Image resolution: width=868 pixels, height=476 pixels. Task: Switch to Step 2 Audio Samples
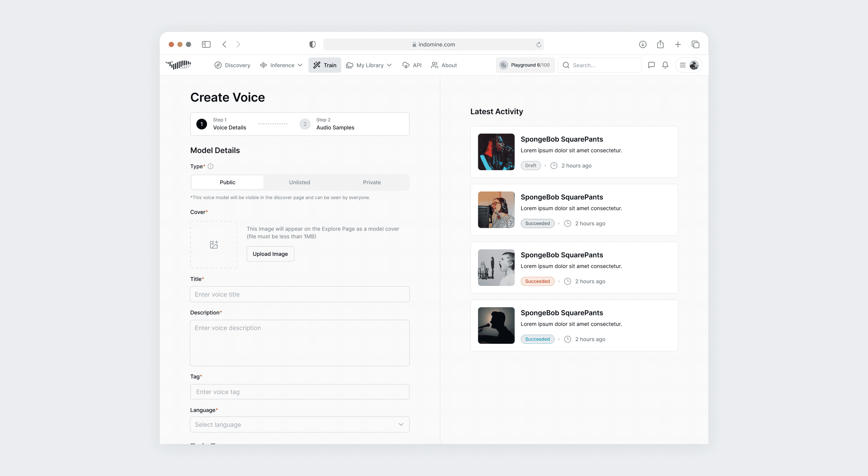tap(327, 124)
